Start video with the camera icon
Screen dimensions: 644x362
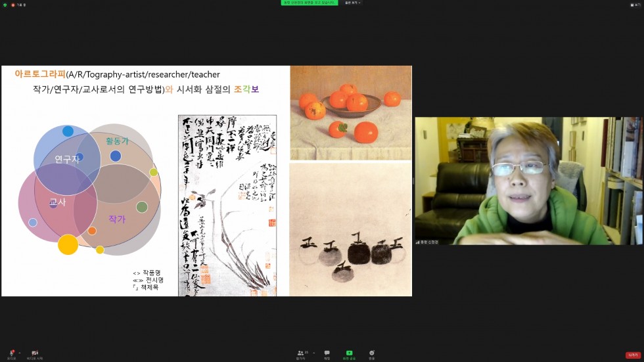35,353
